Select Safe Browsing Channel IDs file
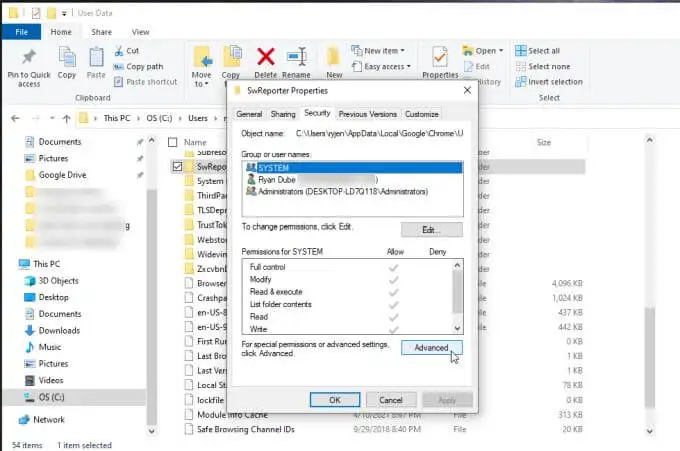Image resolution: width=680 pixels, height=451 pixels. pos(245,429)
